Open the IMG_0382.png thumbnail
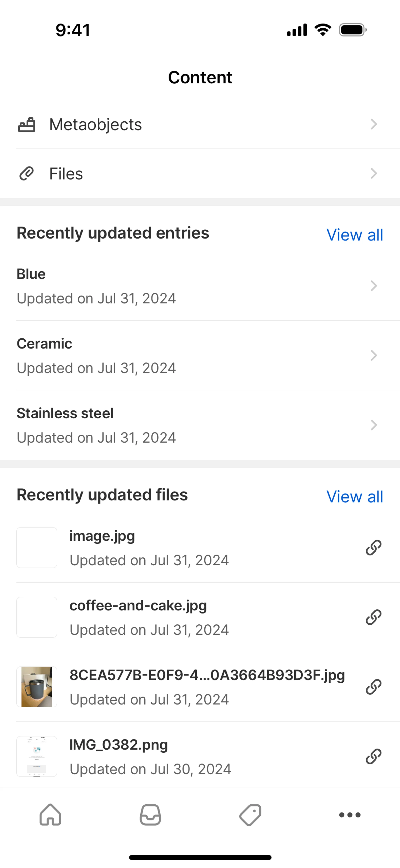Screen dimensions: 400x868 37,756
